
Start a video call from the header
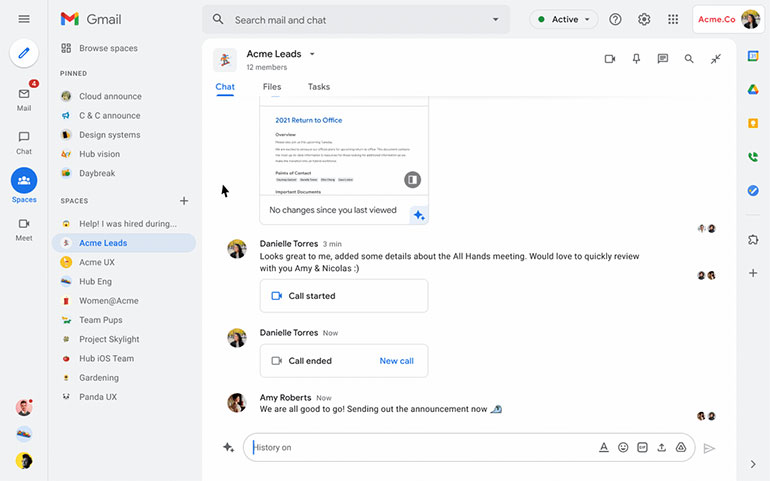coord(610,59)
